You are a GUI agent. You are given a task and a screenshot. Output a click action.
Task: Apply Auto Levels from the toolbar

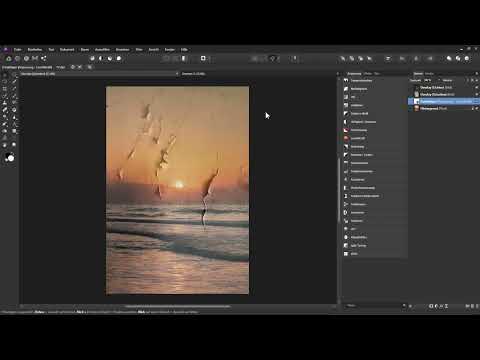(x=92, y=58)
